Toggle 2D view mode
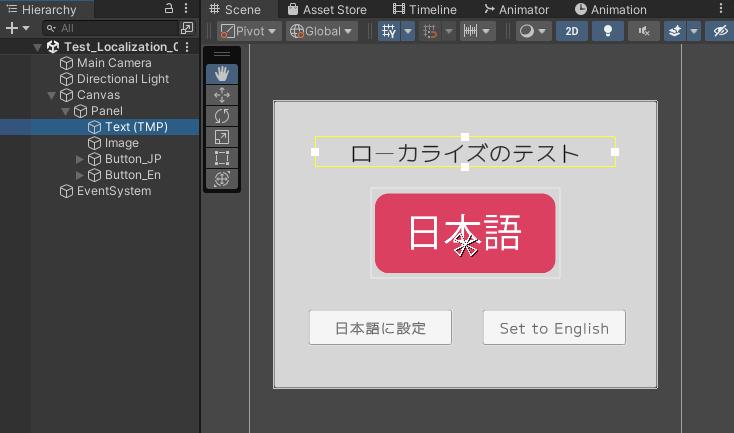Viewport: 734px width, 433px height. coord(571,31)
